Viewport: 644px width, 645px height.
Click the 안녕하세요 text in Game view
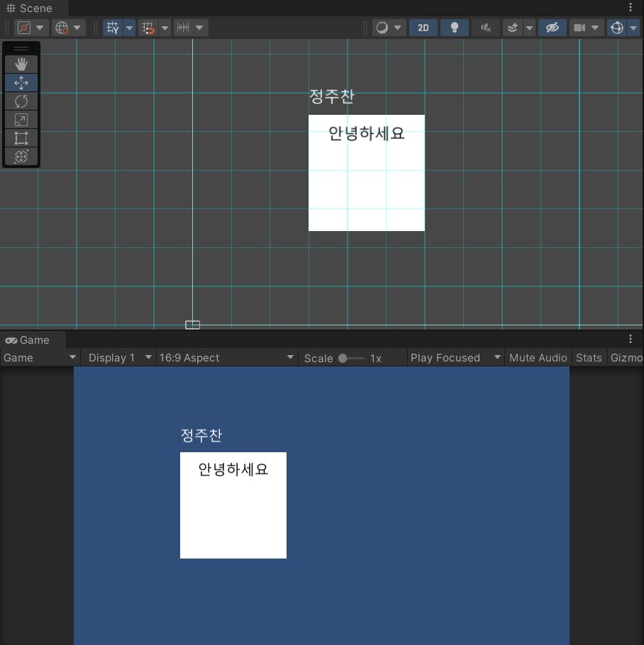[233, 469]
